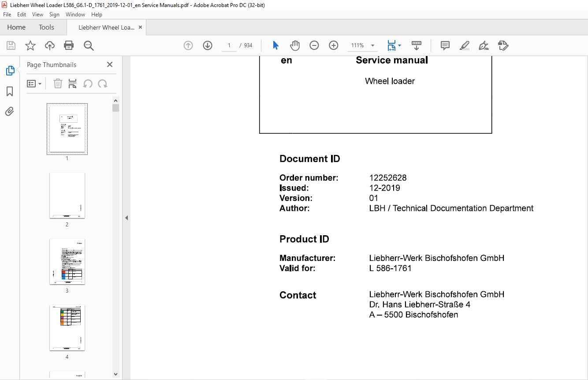Zoom in with the plus icon
The height and width of the screenshot is (380, 588).
[334, 45]
